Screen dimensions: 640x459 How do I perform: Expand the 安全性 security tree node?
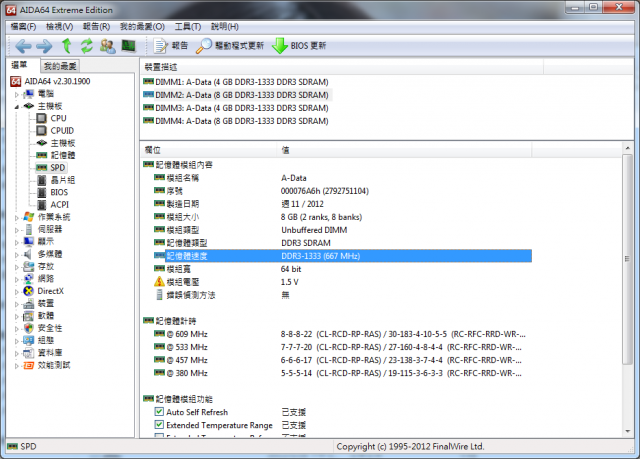point(17,329)
